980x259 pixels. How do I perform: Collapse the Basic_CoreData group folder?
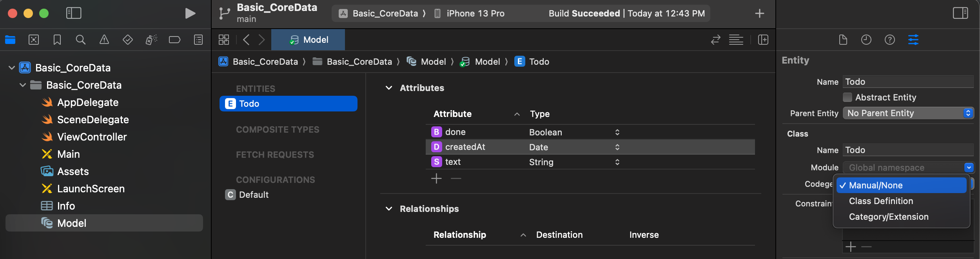tap(23, 85)
